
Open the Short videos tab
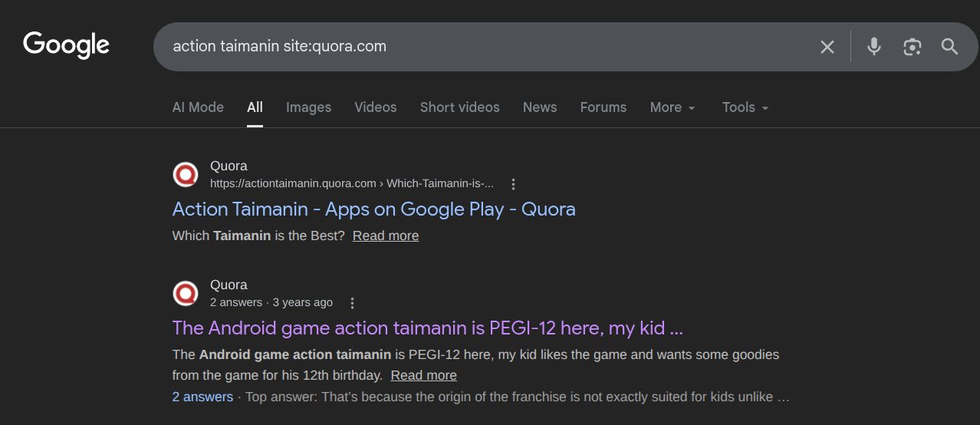tap(459, 107)
